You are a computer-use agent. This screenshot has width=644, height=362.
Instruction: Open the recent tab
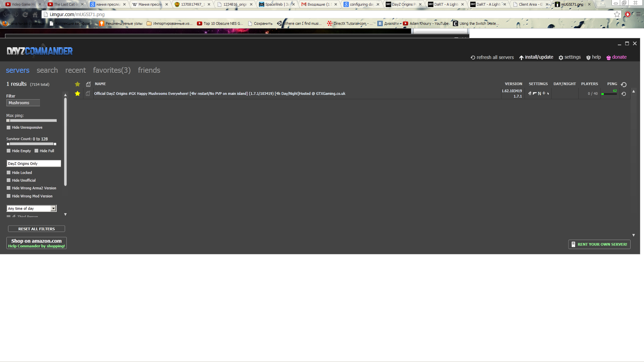[x=75, y=70]
